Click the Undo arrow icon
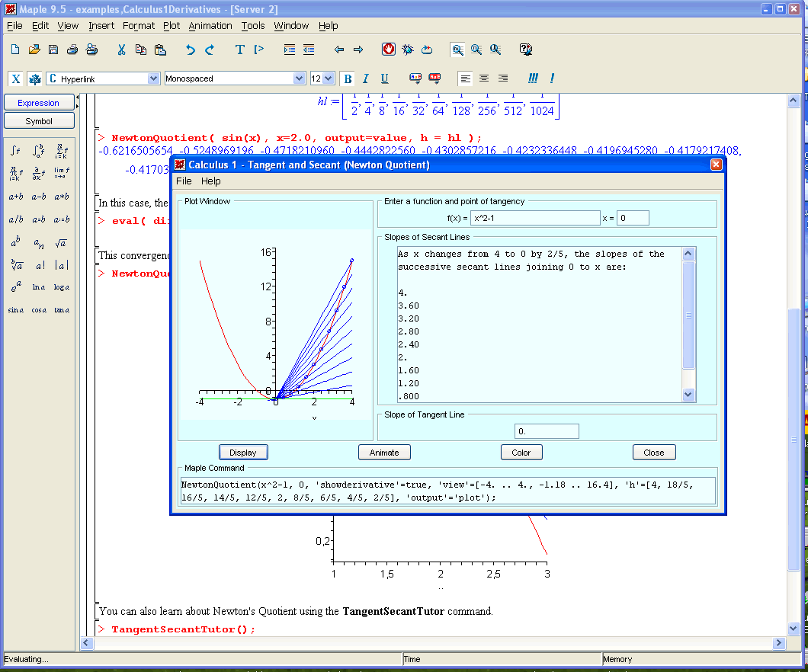Viewport: 808px width, 672px height. click(190, 50)
